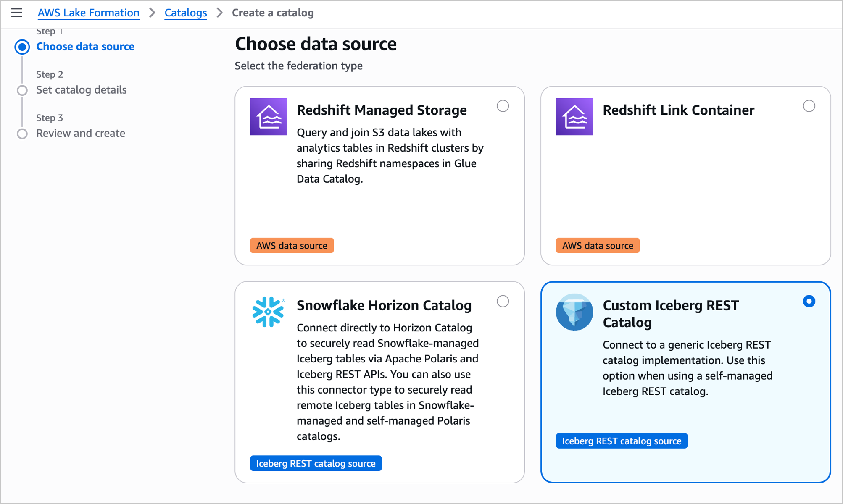Viewport: 843px width, 504px height.
Task: Click the Step 2 step indicator circle
Action: [22, 90]
